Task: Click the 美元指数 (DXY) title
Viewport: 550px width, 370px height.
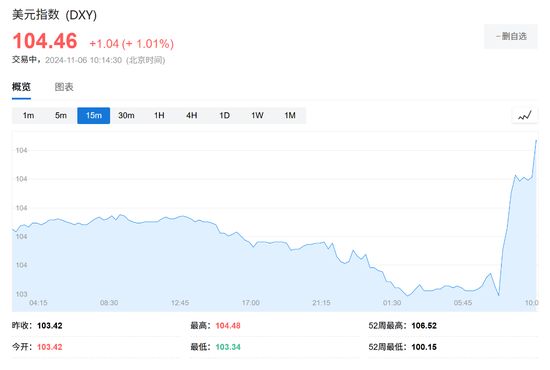Action: (54, 15)
